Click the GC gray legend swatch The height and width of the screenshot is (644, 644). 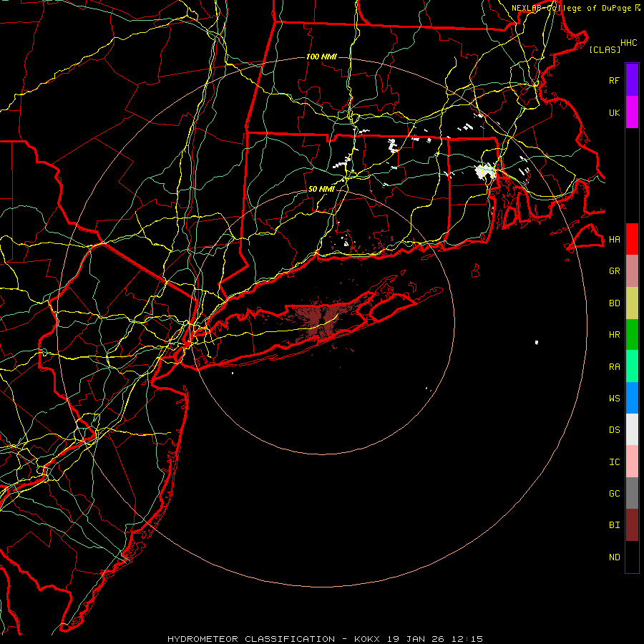(x=632, y=493)
